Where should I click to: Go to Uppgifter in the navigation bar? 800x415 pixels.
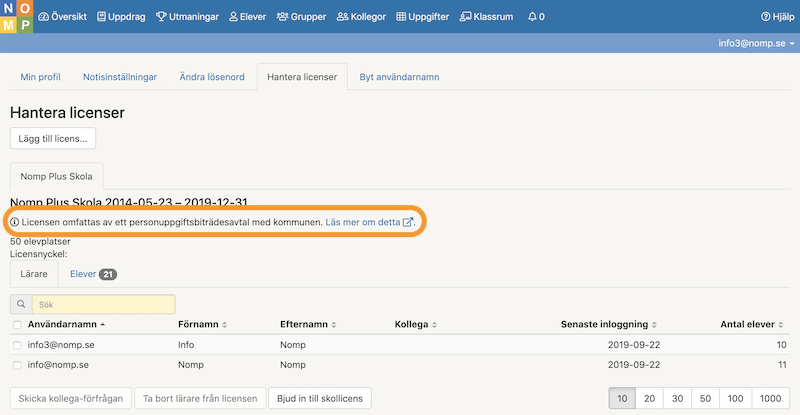coord(422,17)
